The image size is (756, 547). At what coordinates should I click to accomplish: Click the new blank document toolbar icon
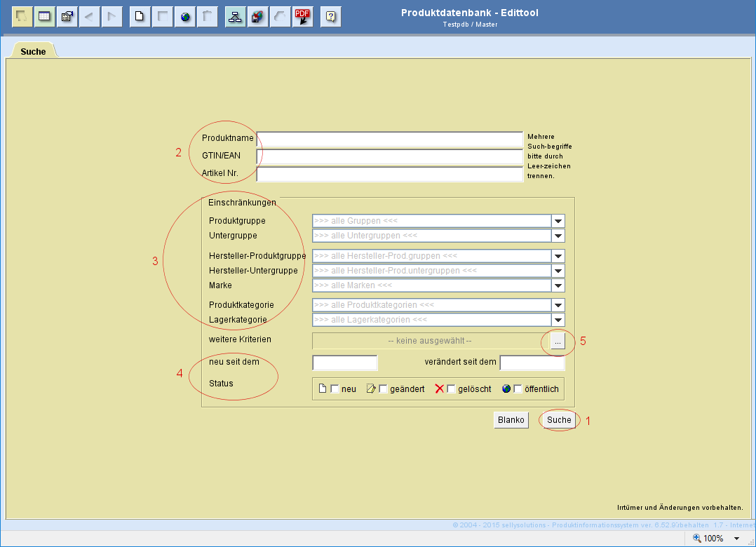coord(140,16)
